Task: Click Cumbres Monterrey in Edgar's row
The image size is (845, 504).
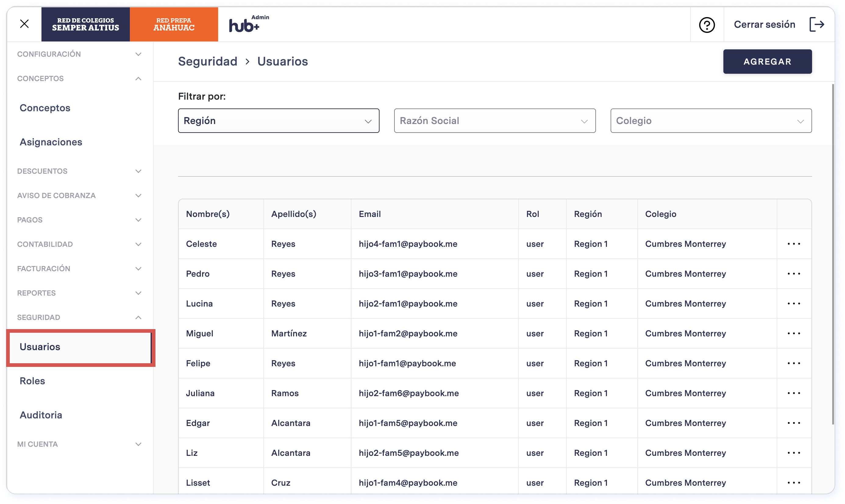Action: click(685, 423)
